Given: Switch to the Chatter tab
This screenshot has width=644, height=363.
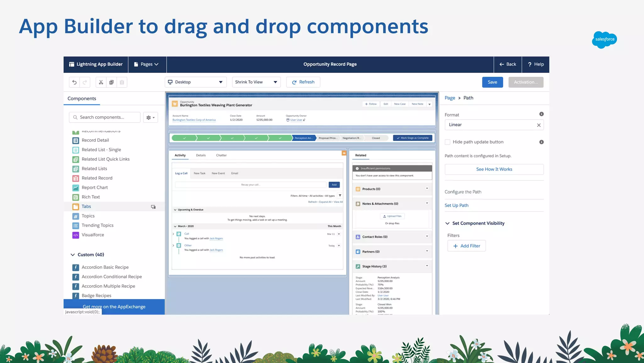Looking at the screenshot, I should click(221, 155).
